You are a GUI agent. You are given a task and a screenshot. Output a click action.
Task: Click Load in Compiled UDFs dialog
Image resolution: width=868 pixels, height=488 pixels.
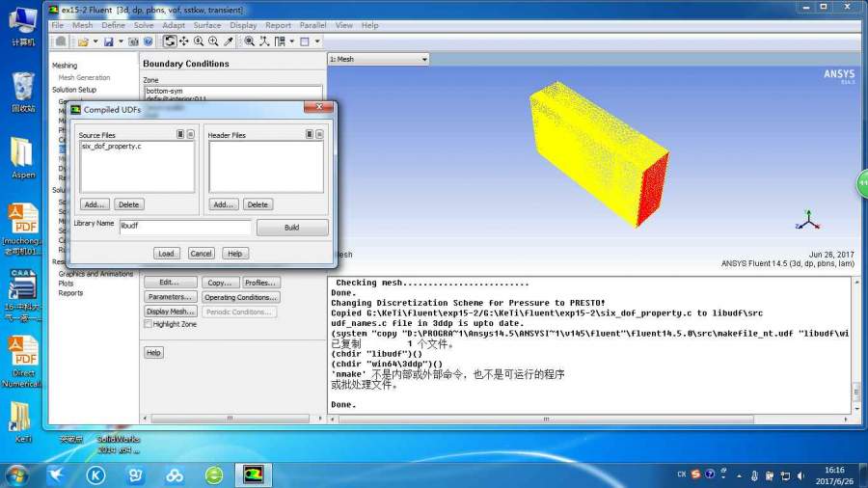(166, 254)
